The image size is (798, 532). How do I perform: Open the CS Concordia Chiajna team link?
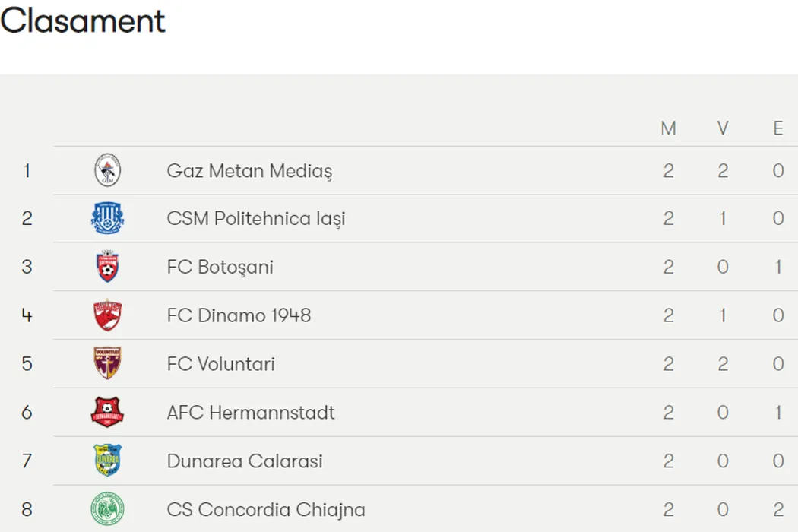tap(266, 509)
